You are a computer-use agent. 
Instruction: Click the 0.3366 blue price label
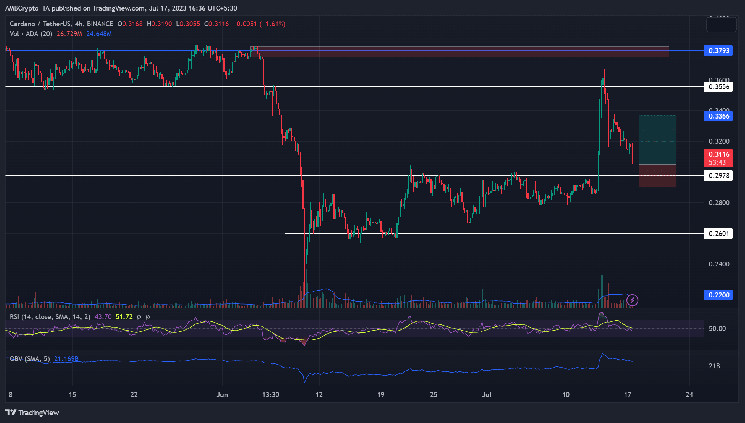[718, 116]
